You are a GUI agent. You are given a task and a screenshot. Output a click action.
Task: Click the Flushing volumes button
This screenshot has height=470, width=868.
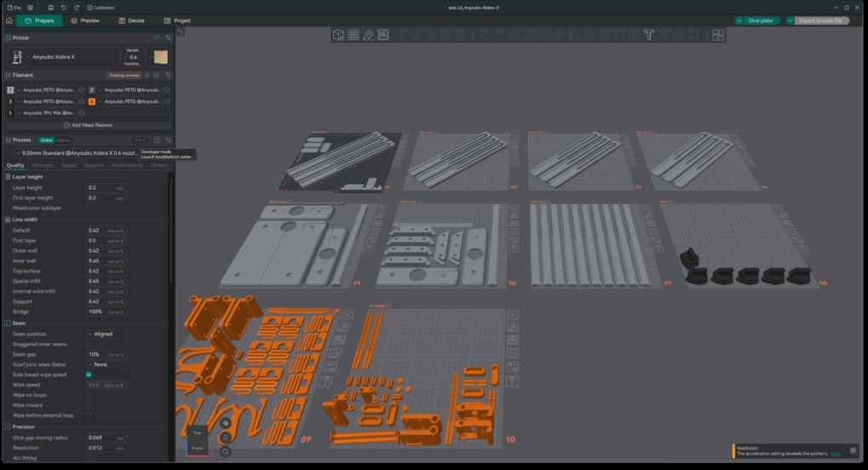[x=124, y=75]
